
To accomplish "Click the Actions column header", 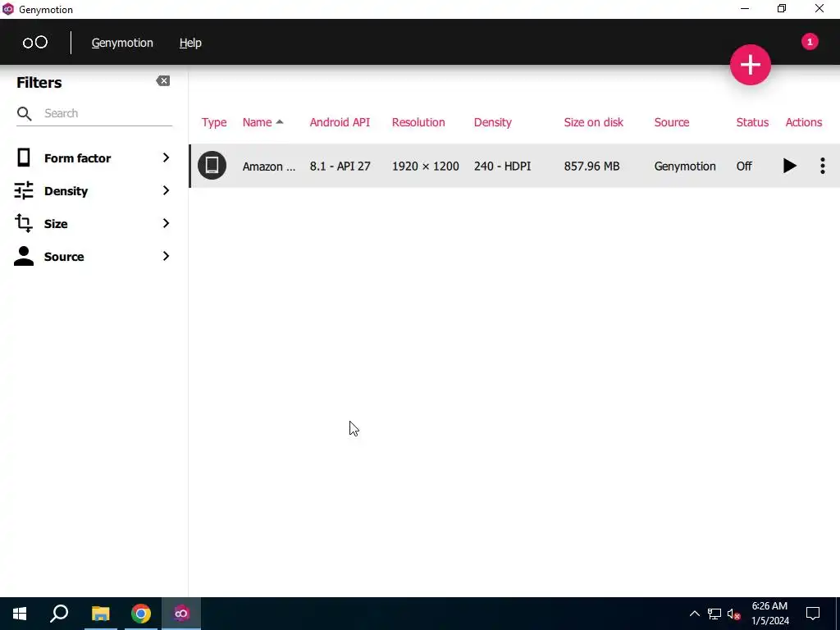I will coord(804,122).
